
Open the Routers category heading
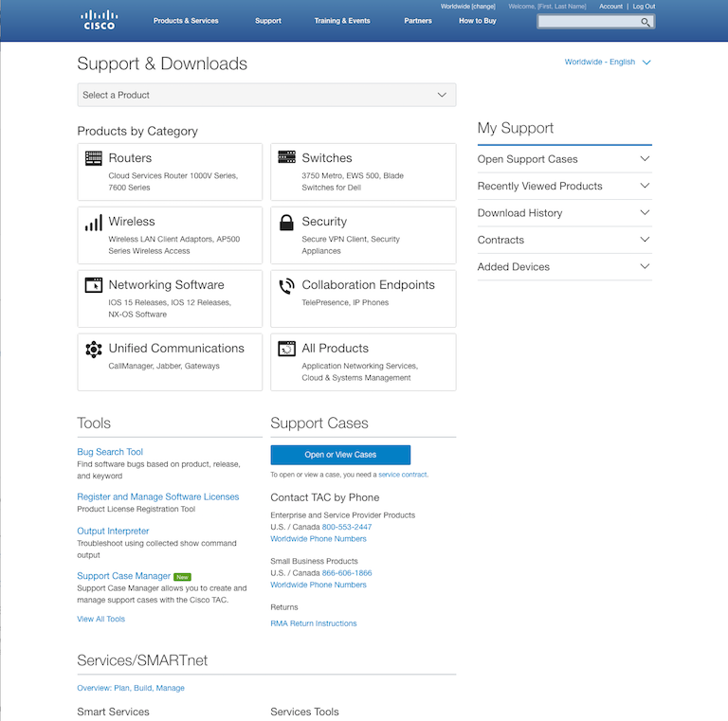130,158
